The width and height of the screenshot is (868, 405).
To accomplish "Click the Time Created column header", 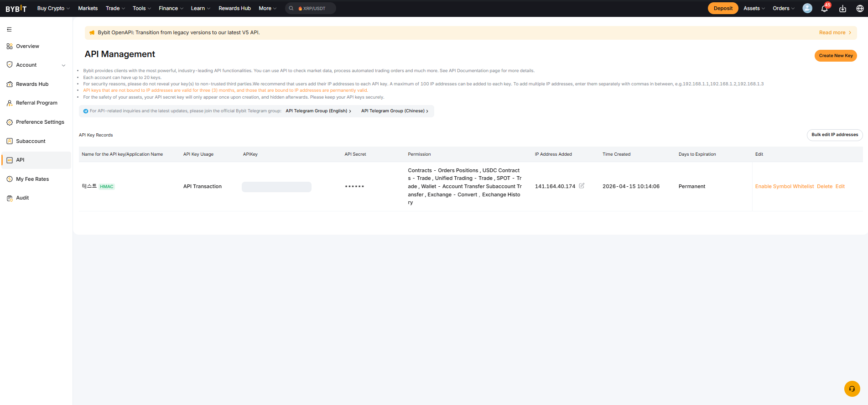I will 616,154.
